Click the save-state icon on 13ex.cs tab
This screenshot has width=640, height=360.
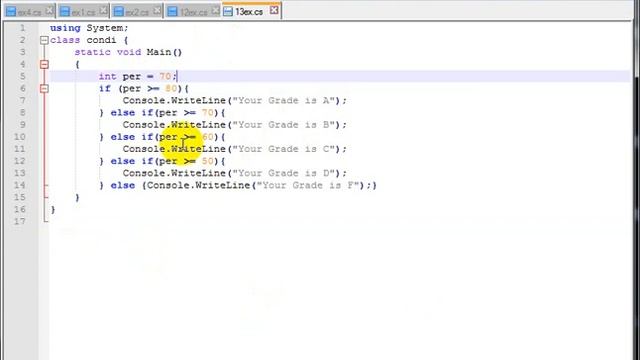[228, 11]
